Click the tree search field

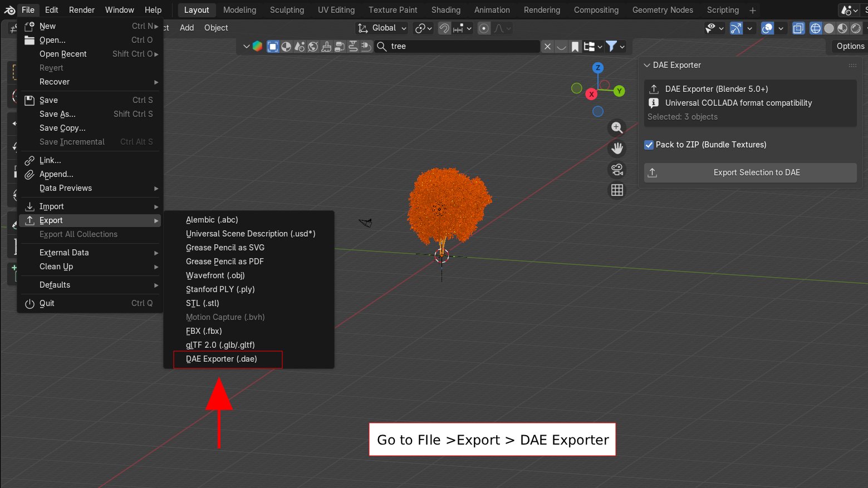[458, 46]
